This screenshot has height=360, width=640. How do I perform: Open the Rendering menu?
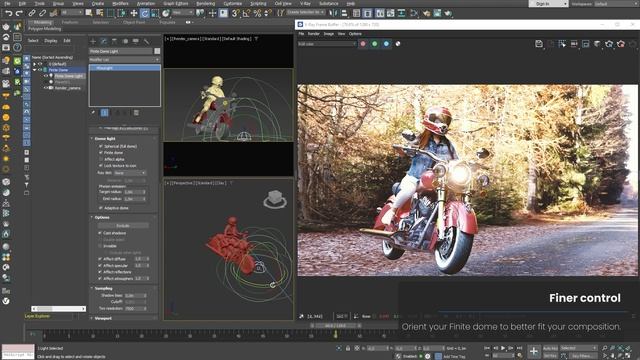pyautogui.click(x=205, y=3)
